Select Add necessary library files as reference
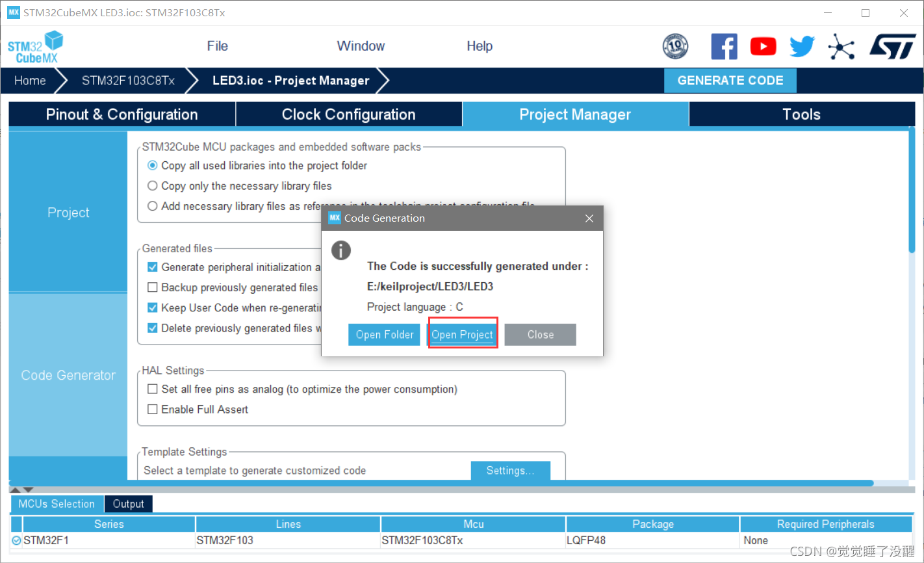 (153, 206)
